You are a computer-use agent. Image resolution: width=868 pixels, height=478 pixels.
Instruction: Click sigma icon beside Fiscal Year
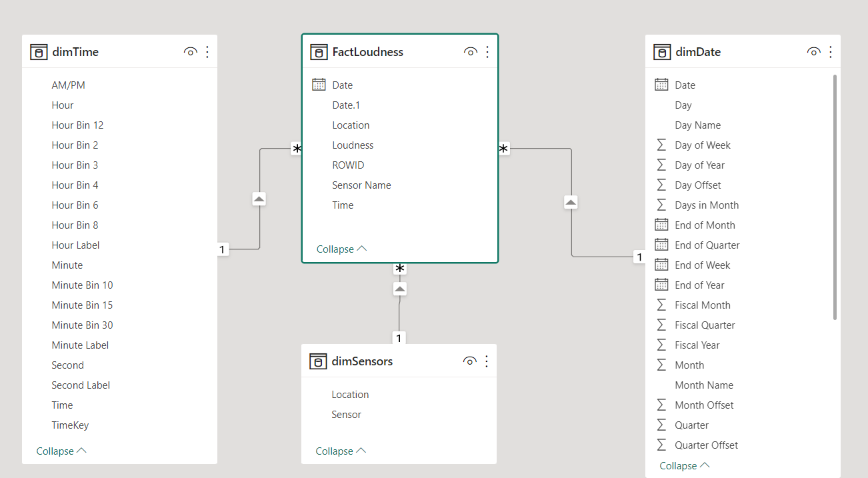click(661, 345)
